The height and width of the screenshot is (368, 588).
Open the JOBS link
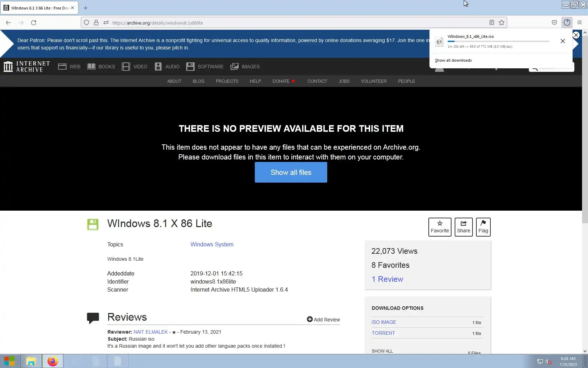click(344, 81)
